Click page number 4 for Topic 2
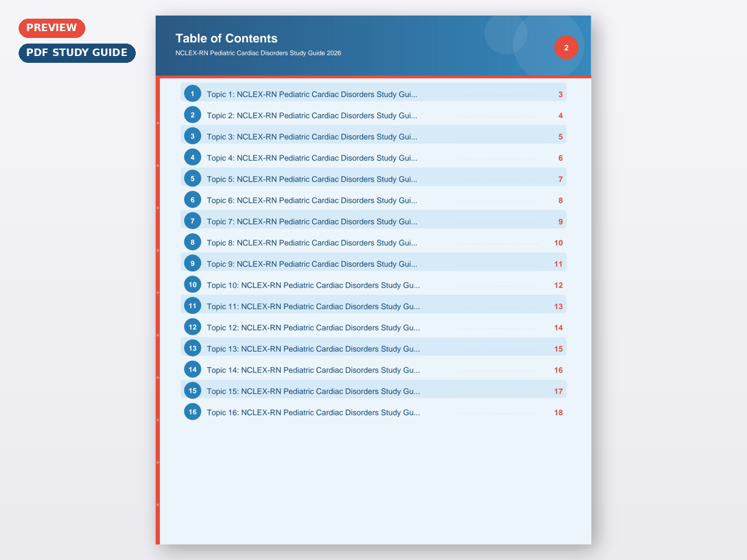 click(x=560, y=116)
